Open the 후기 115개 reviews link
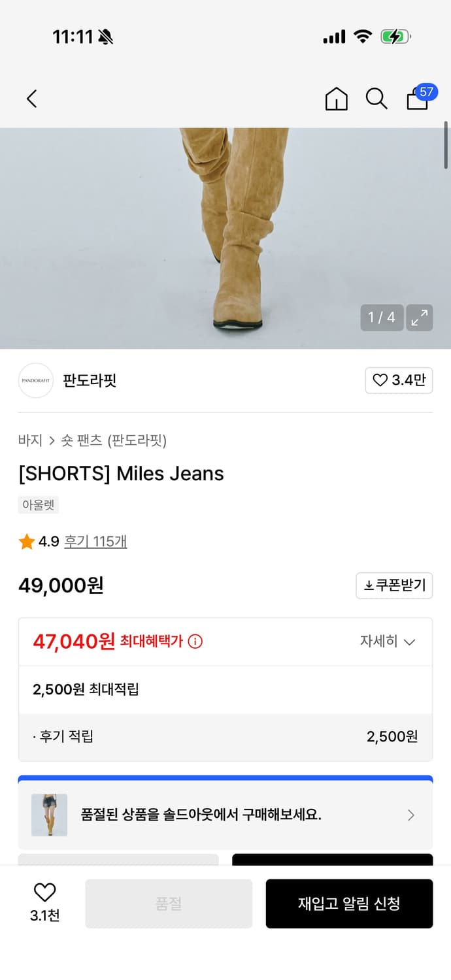This screenshot has height=980, width=451. pyautogui.click(x=95, y=542)
